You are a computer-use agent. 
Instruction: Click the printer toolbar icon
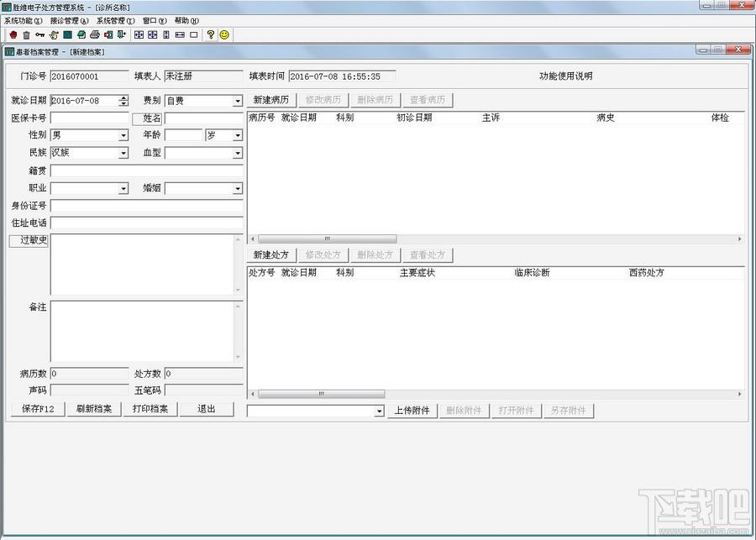tap(94, 34)
